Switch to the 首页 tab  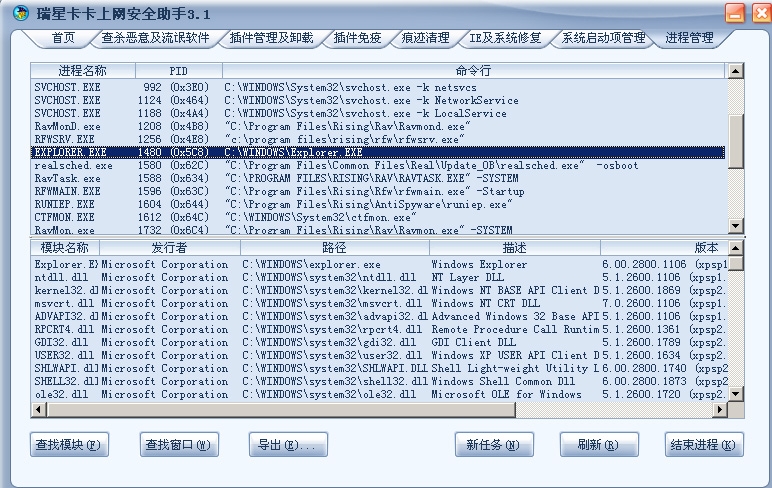[x=64, y=38]
